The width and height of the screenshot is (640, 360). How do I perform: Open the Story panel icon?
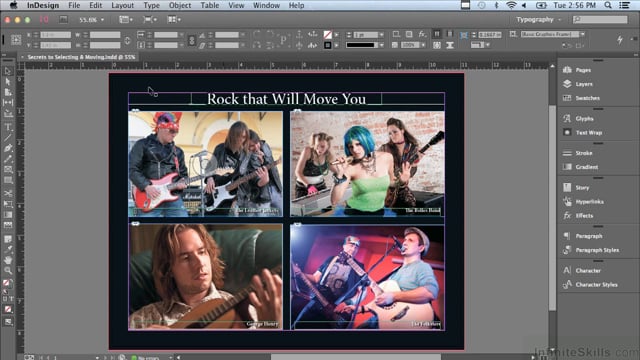pyautogui.click(x=567, y=187)
